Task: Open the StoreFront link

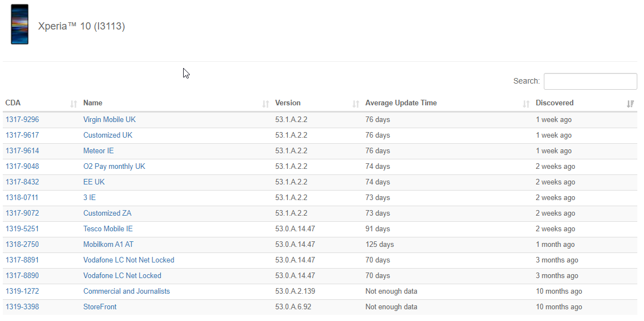Action: click(100, 307)
